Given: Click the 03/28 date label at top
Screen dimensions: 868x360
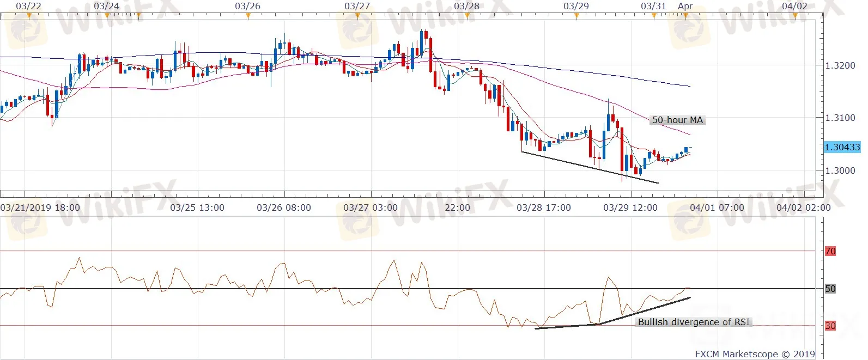Looking at the screenshot, I should click(466, 6).
